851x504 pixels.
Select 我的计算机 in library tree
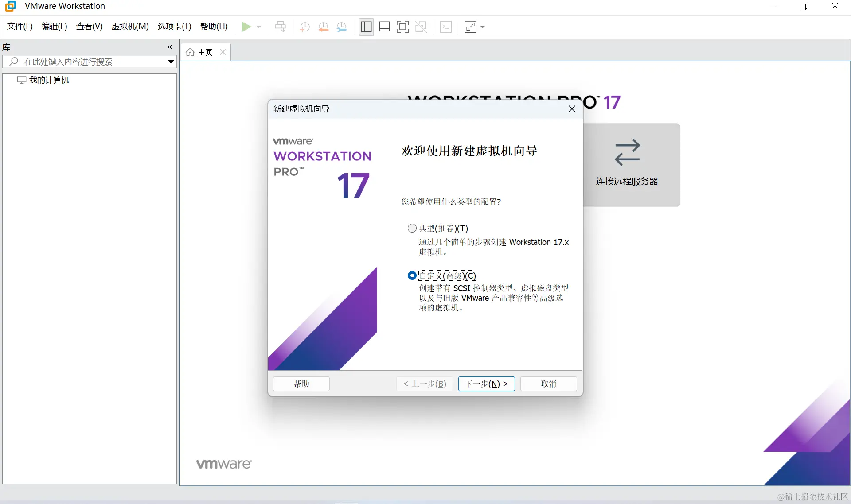[49, 80]
